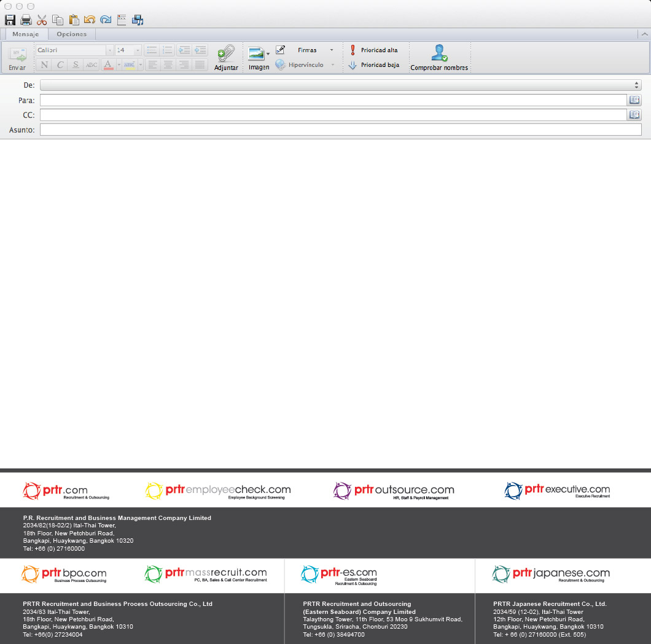This screenshot has height=644, width=651.
Task: Attach a file with the Adjuntar paperclip
Action: [x=226, y=57]
